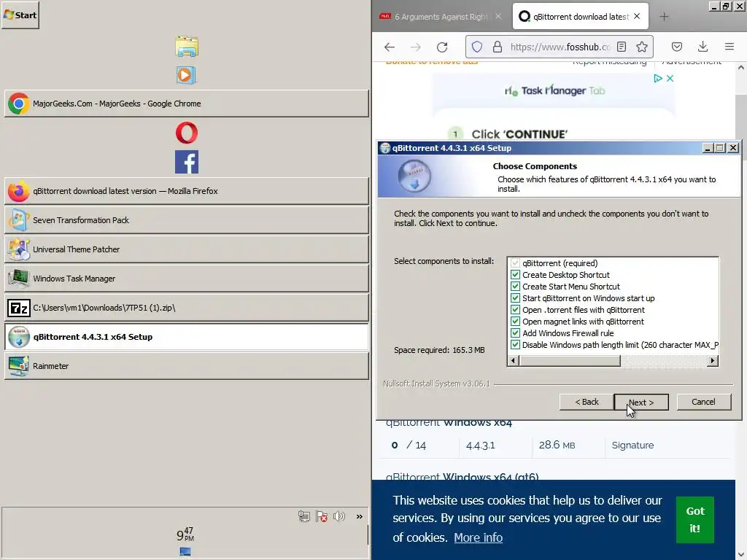Image resolution: width=747 pixels, height=560 pixels.
Task: Uncheck Create Desktop Shortcut
Action: [515, 275]
